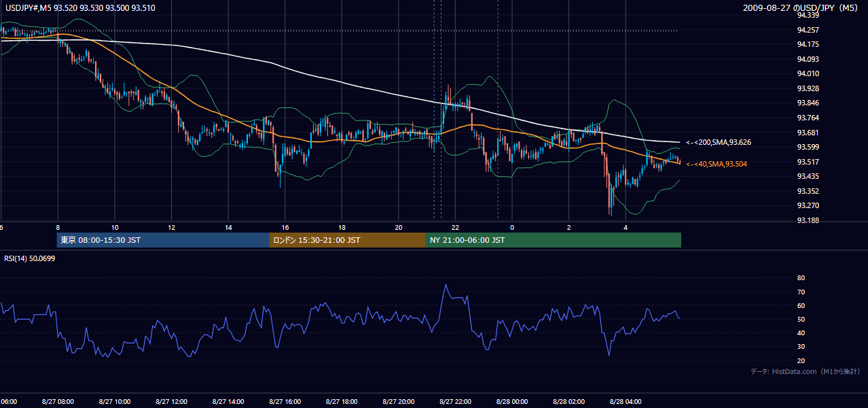Image resolution: width=868 pixels, height=408 pixels.
Task: Click price axis value 93.599
Action: coord(808,147)
